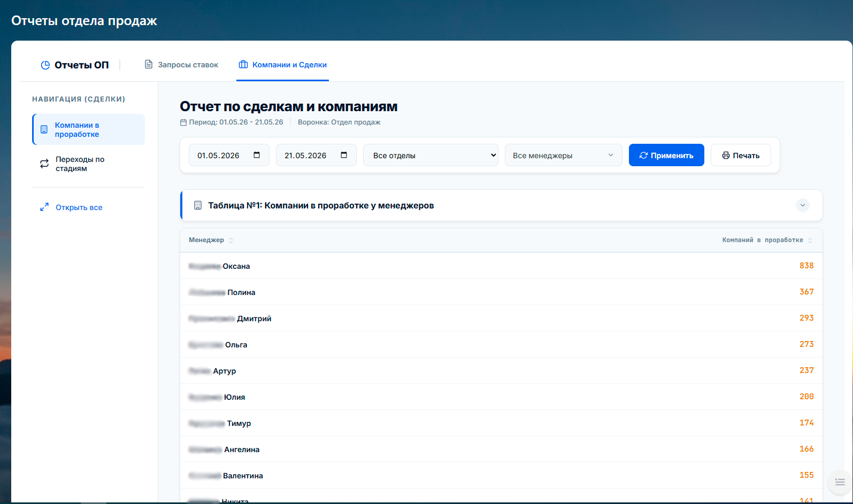Click the end date field 21.05.2026

point(316,155)
